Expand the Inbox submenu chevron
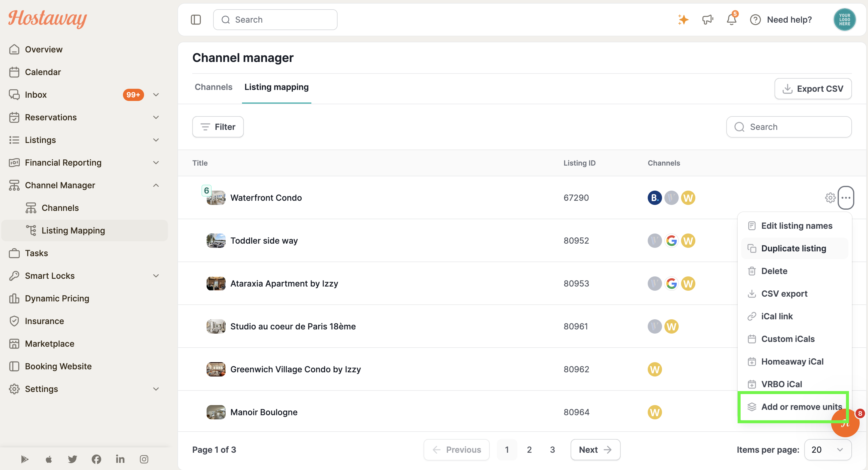 [x=156, y=95]
